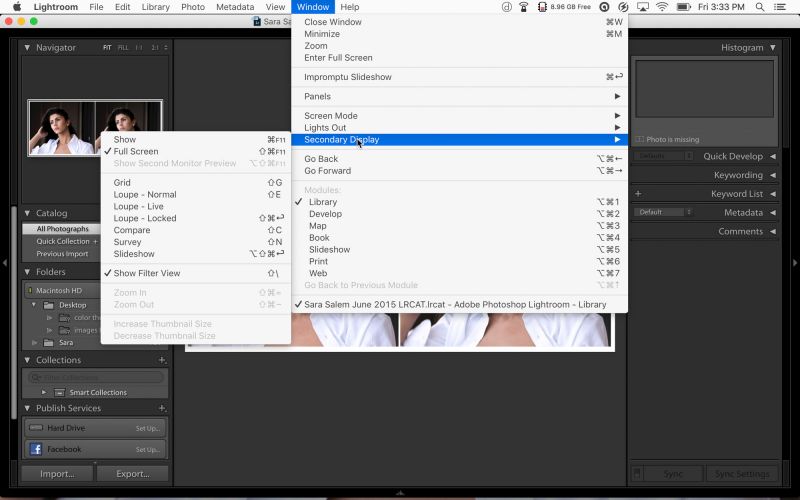Choose Lights Out from Window menu
This screenshot has width=800, height=500.
click(x=459, y=128)
